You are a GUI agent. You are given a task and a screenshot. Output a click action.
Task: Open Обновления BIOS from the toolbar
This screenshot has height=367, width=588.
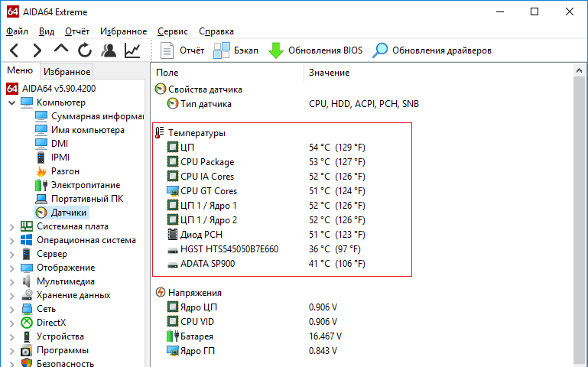pyautogui.click(x=315, y=50)
